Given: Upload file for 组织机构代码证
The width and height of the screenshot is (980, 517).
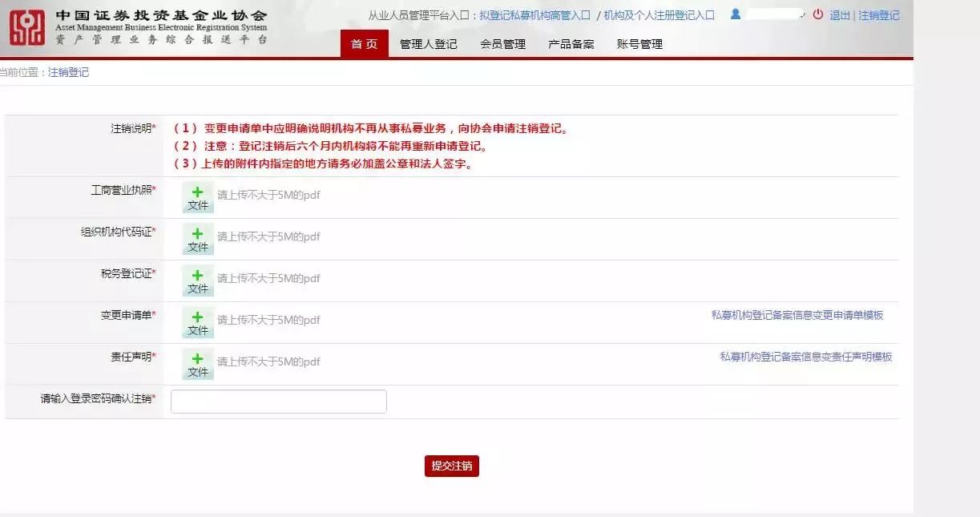Looking at the screenshot, I should tap(198, 239).
